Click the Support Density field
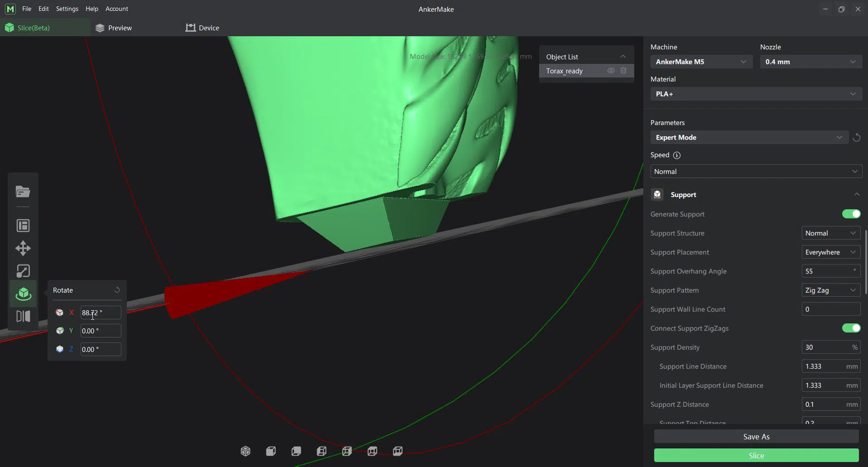This screenshot has height=467, width=868. click(x=831, y=347)
